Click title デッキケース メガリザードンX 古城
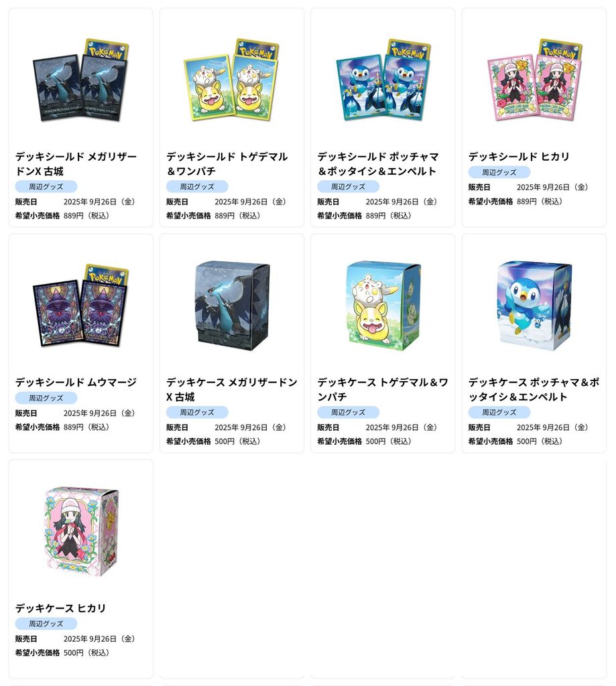616x686 pixels. click(x=232, y=389)
